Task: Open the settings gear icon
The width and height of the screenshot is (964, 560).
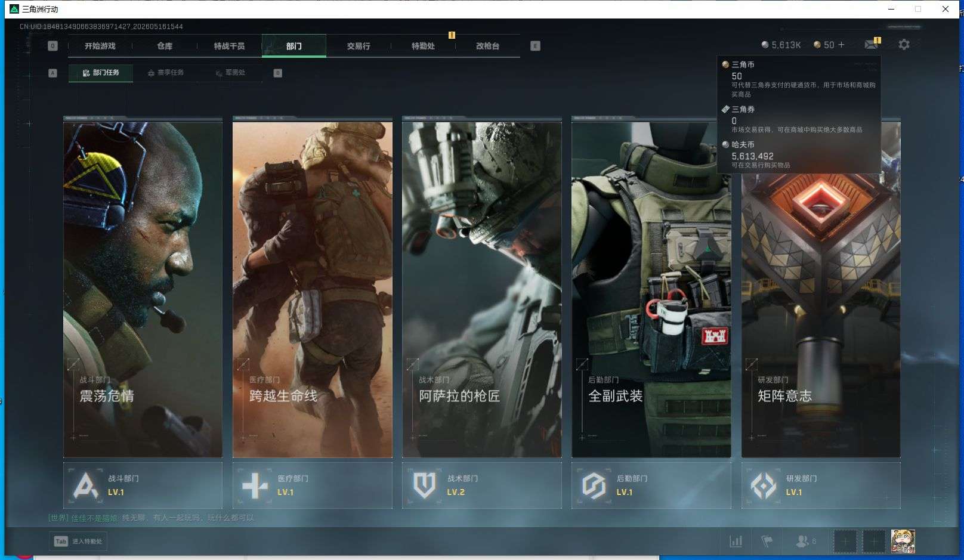Action: click(904, 45)
